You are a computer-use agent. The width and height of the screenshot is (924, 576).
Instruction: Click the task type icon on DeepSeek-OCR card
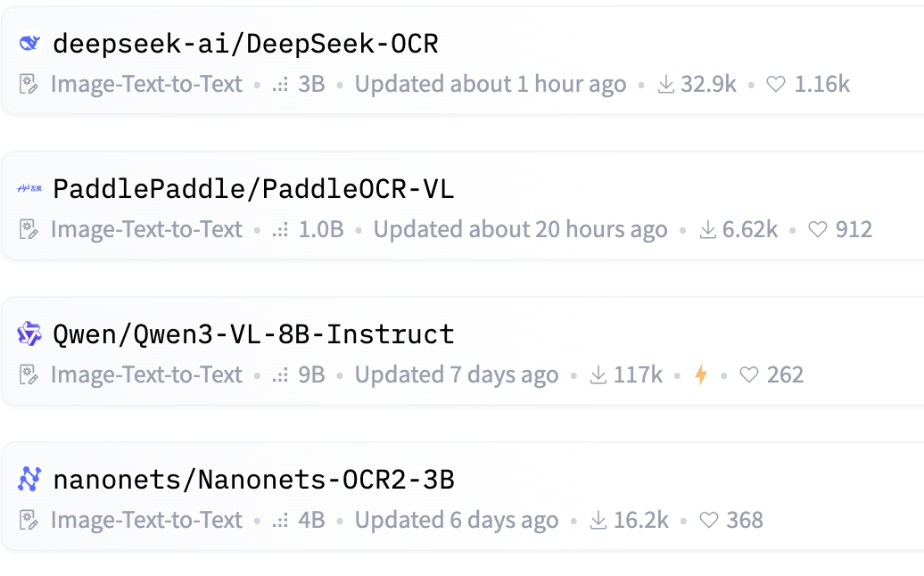coord(29,85)
